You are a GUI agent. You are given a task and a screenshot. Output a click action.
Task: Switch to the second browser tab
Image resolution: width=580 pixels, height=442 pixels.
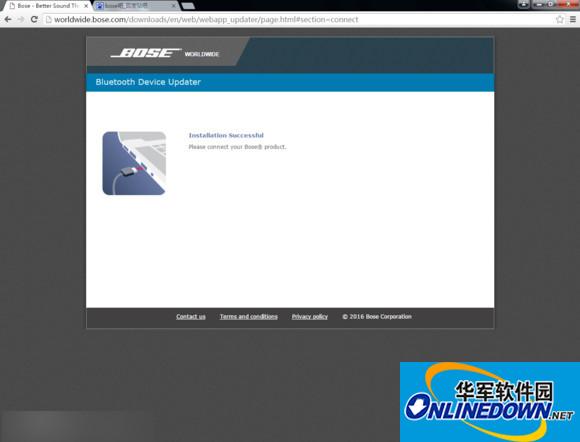pyautogui.click(x=135, y=6)
